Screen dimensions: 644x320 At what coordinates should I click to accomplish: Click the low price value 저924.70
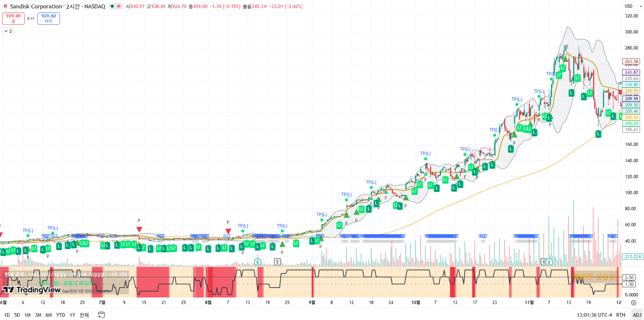tap(177, 7)
